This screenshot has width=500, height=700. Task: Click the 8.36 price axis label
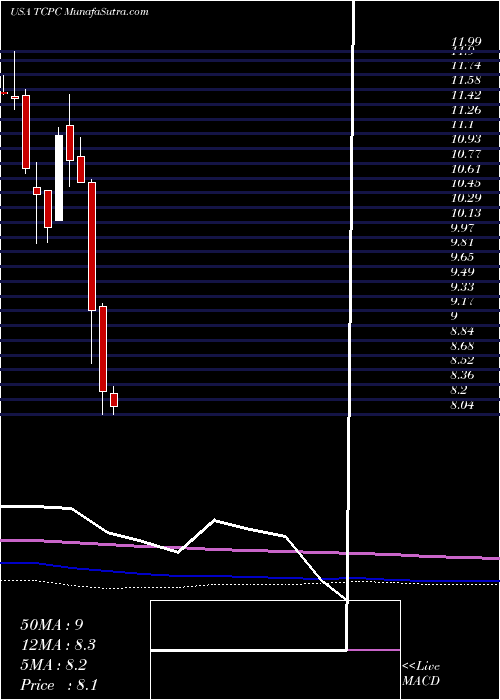coord(462,375)
